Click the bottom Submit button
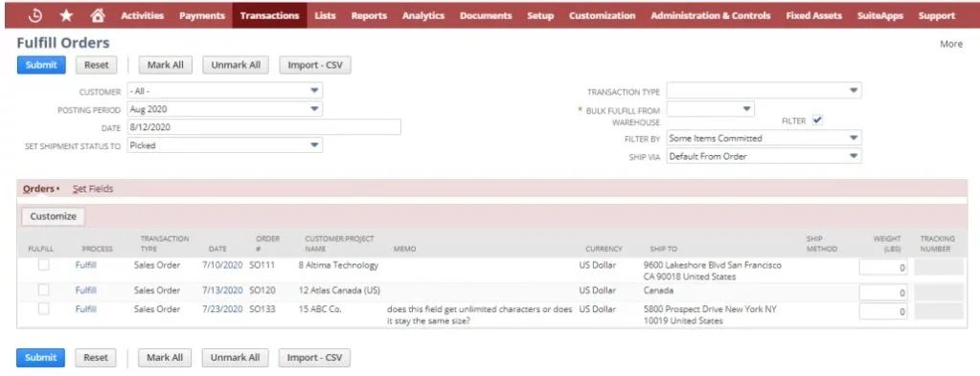 coord(40,358)
